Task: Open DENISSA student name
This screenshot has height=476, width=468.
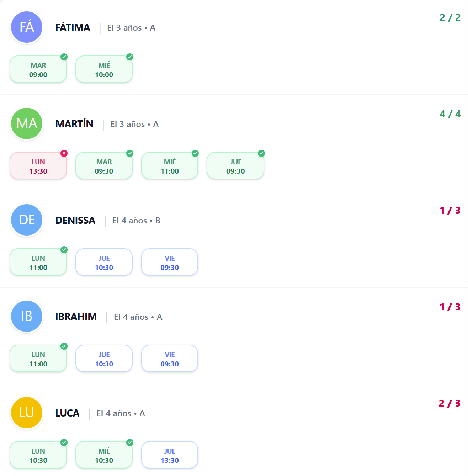Action: (x=75, y=221)
